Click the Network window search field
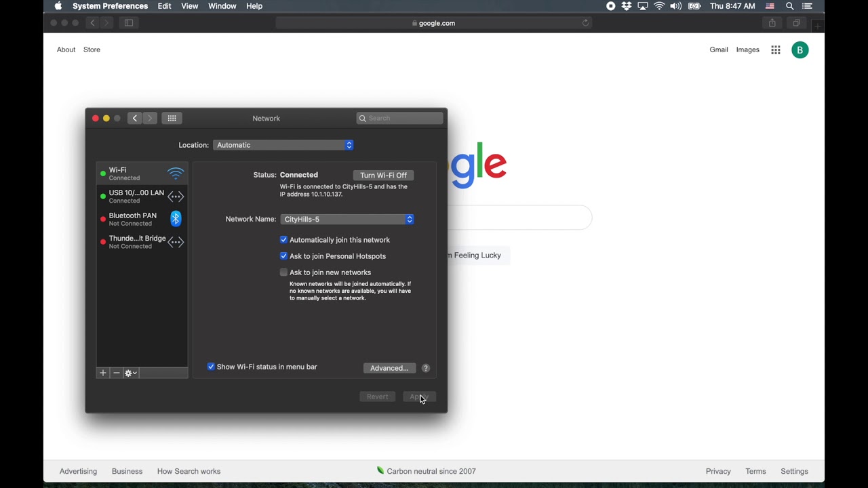The image size is (868, 488). [400, 118]
